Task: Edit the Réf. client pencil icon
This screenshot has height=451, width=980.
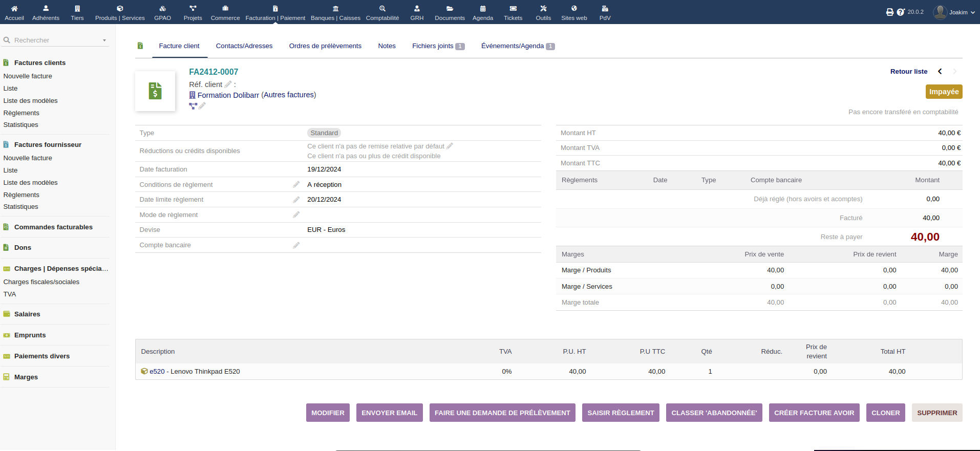Action: tap(228, 84)
